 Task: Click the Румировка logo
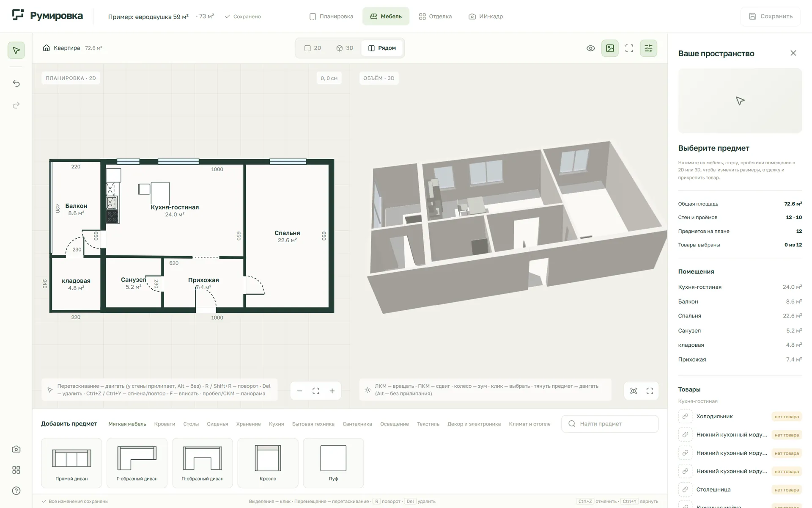47,16
